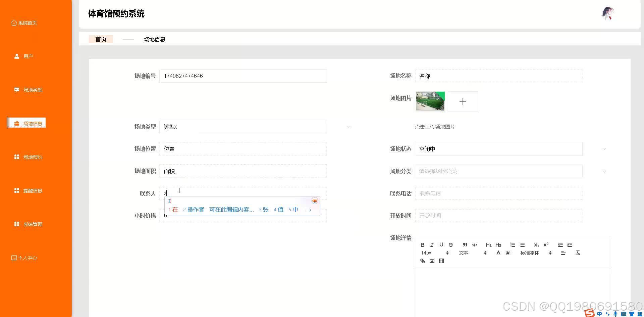
Task: Apply strikethrough formatting in the editor
Action: pos(451,245)
